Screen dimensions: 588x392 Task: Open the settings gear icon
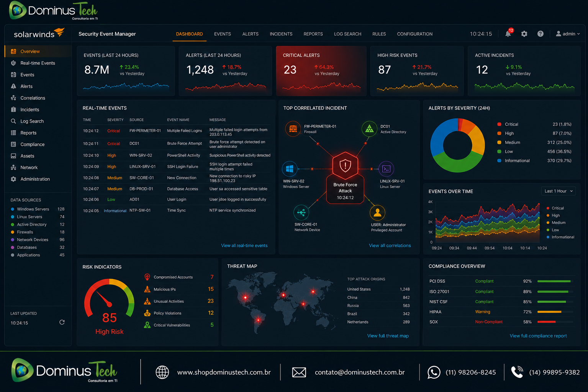pyautogui.click(x=524, y=34)
